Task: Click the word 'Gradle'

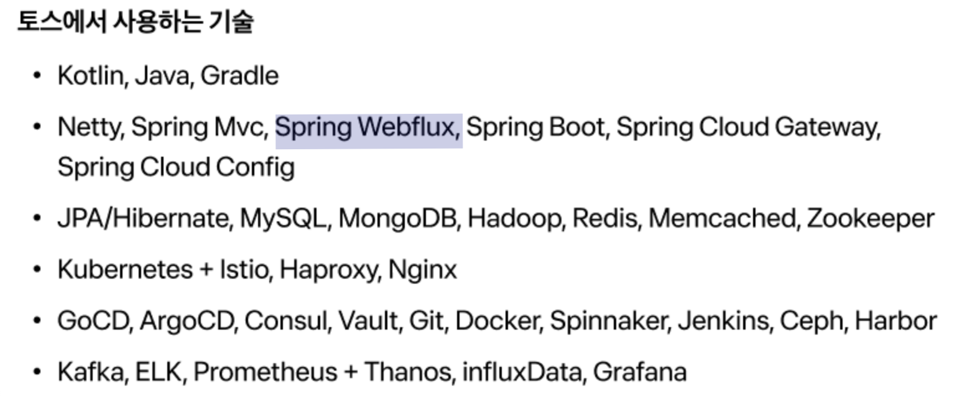Action: point(239,76)
